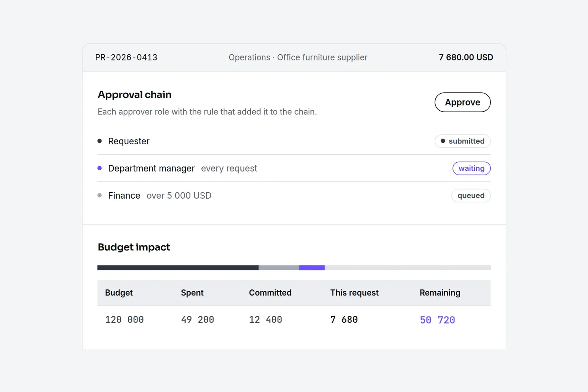
Task: Click the "Budget impact" heading
Action: pyautogui.click(x=134, y=247)
